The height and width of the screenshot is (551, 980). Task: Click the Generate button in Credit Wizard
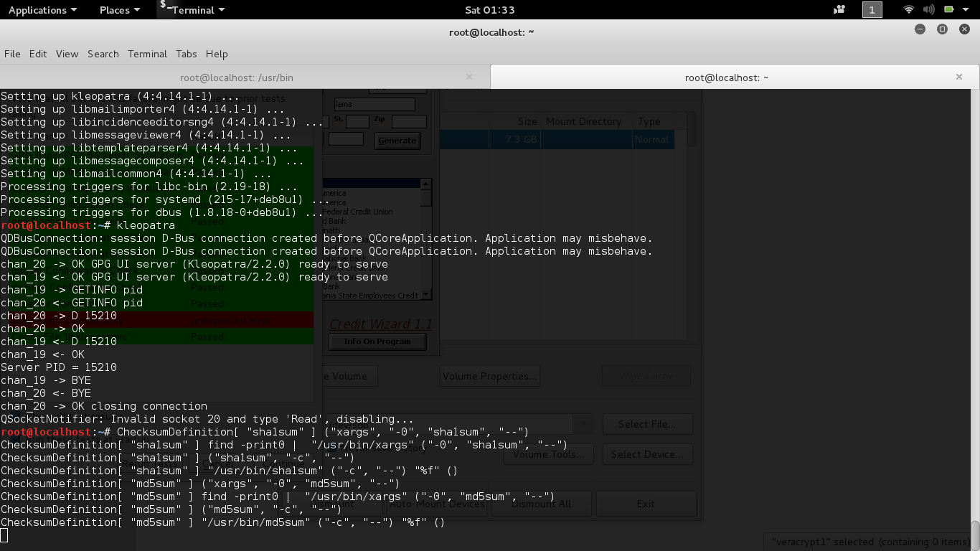(397, 141)
